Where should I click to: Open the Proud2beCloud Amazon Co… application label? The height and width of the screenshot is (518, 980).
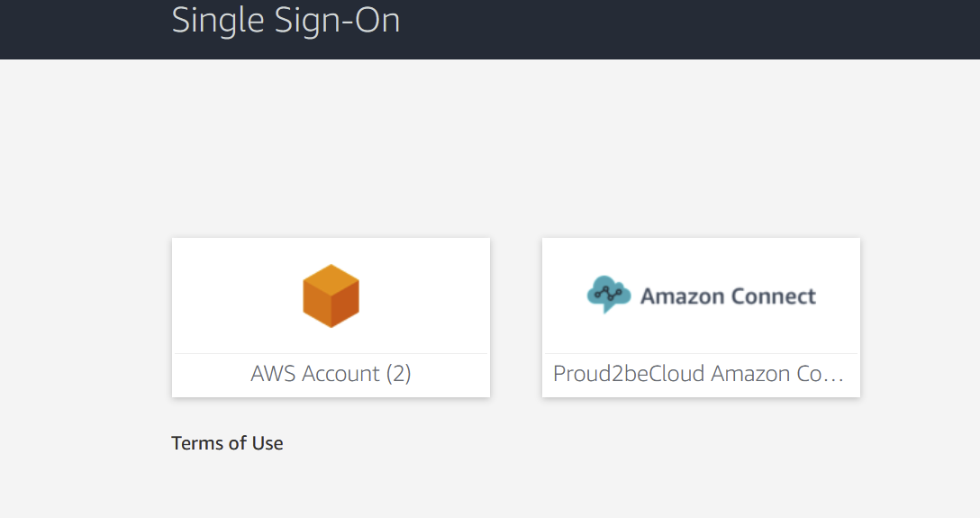[x=700, y=374]
